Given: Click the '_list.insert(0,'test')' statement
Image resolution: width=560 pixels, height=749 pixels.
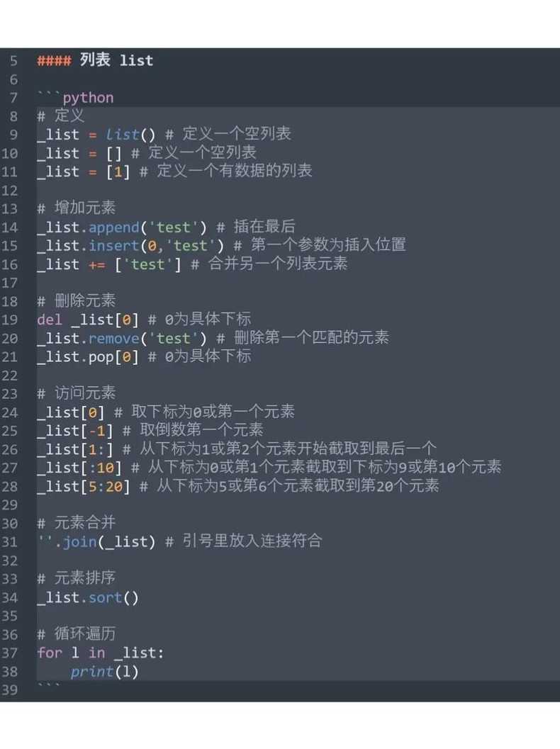Looking at the screenshot, I should (x=130, y=245).
